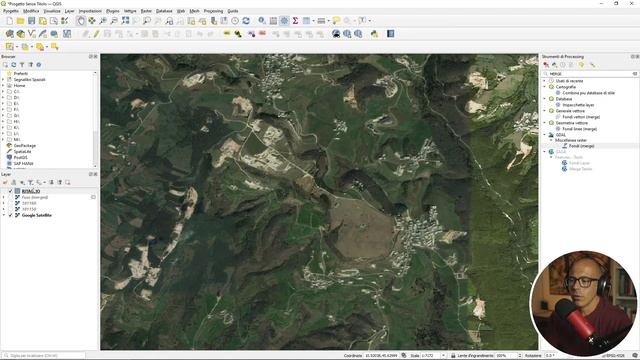Open the Processing menu

(x=213, y=11)
